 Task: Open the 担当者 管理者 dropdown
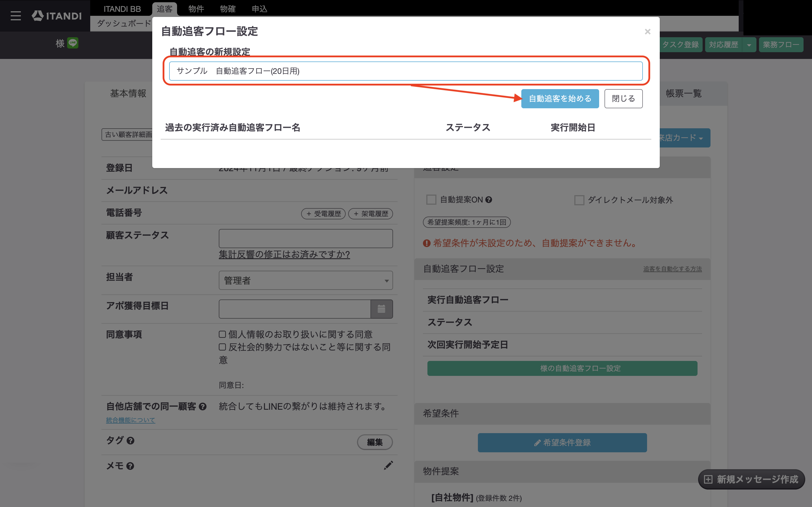click(306, 280)
